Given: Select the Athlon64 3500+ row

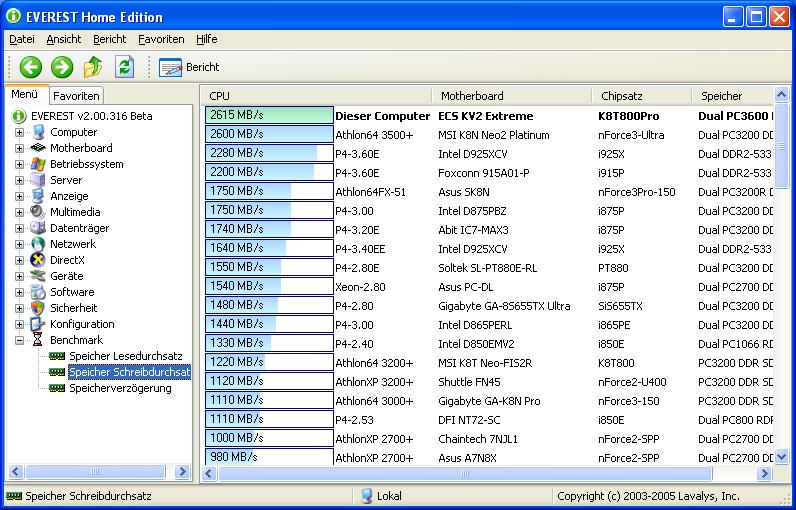Looking at the screenshot, I should (x=489, y=135).
